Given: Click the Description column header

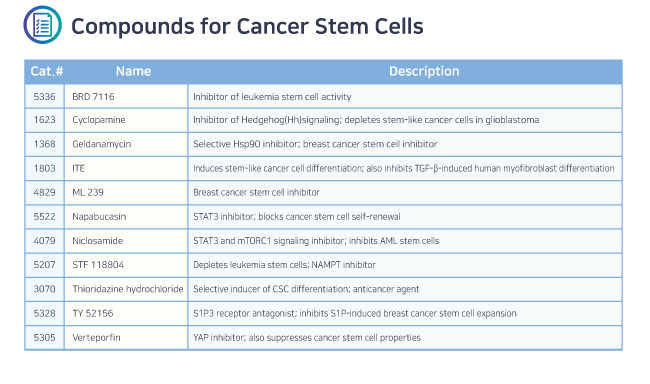Looking at the screenshot, I should (424, 71).
